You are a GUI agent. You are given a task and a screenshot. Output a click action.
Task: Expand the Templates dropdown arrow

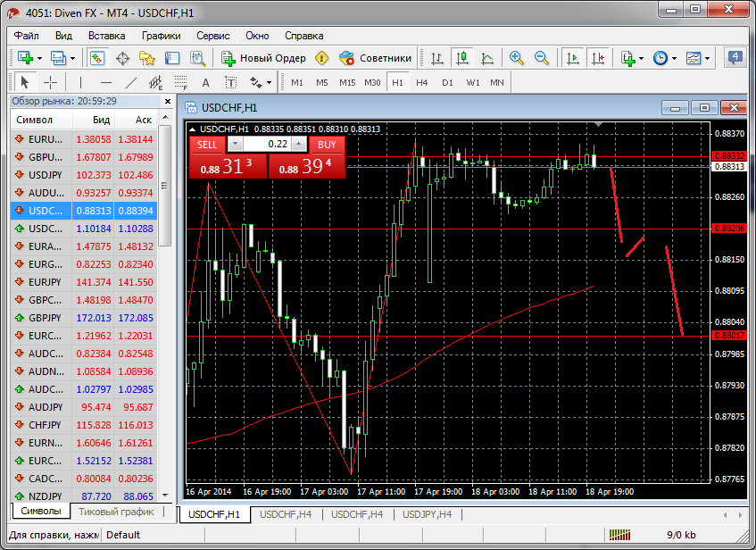pos(707,58)
